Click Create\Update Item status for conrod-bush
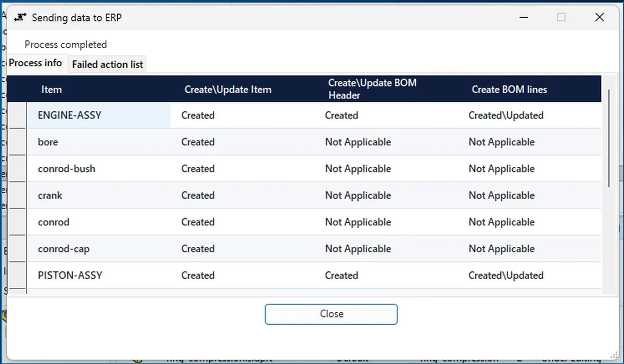Image resolution: width=624 pixels, height=364 pixels. pos(198,168)
